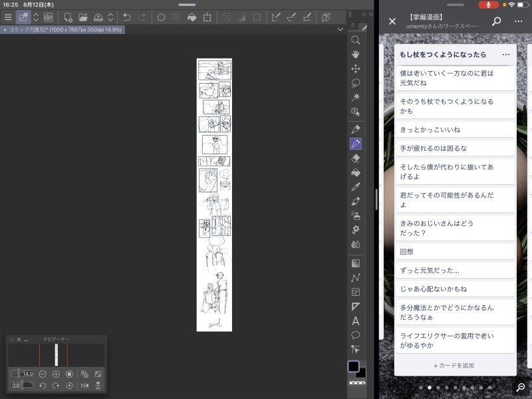Select the Zoom magnifier tool
532x399 pixels.
click(356, 40)
